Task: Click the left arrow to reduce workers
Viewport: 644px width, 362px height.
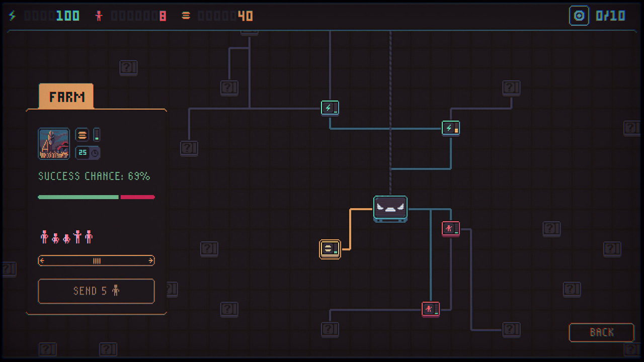Action: pyautogui.click(x=43, y=261)
